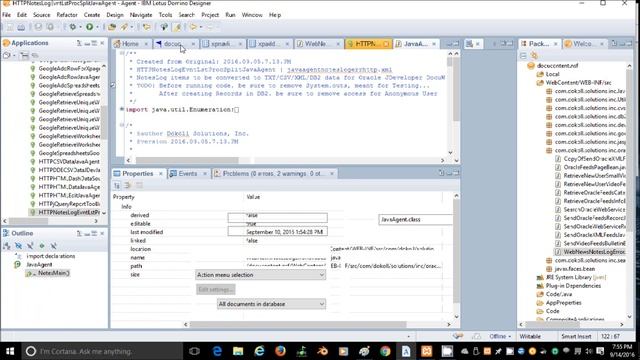Toggle Hide Static Members icon in Outline toolbar
Screen dimensions: 640x360
point(30,246)
